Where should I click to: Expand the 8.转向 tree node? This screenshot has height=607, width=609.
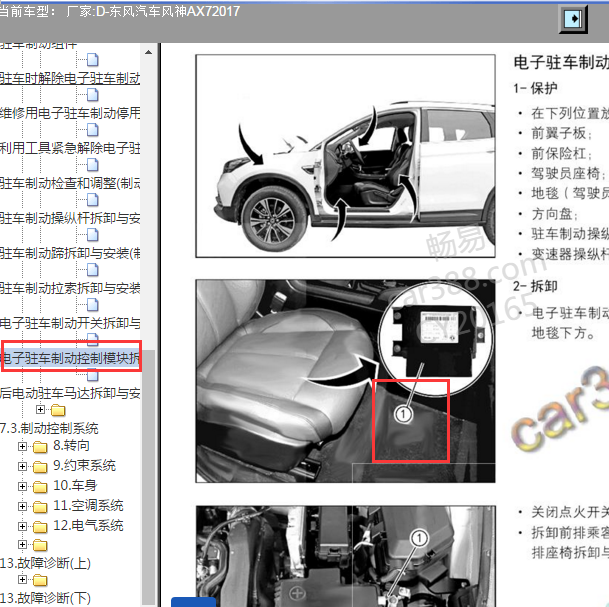pyautogui.click(x=22, y=447)
